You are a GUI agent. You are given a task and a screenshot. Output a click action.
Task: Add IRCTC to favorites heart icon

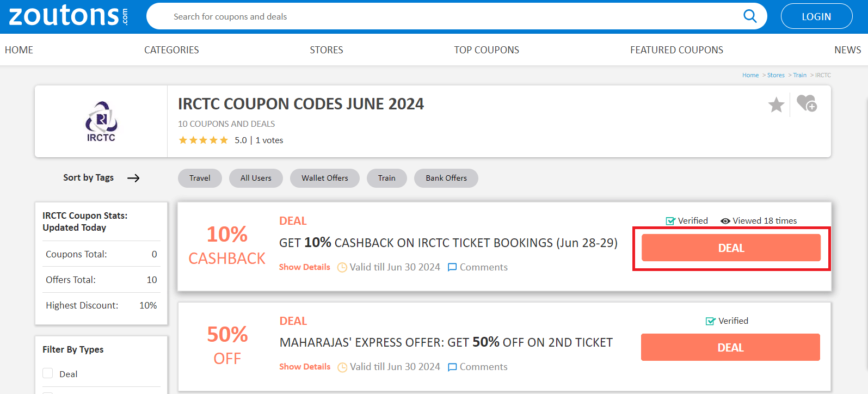click(807, 103)
